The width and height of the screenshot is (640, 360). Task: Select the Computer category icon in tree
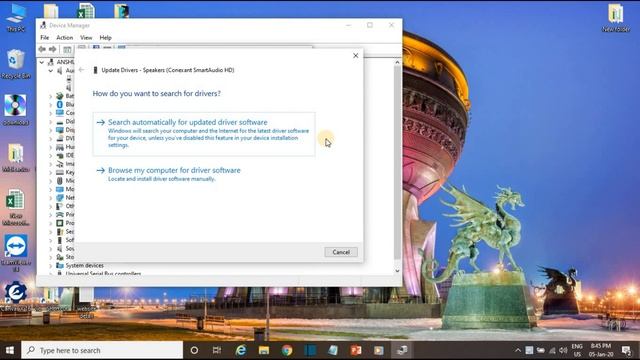pos(60,113)
